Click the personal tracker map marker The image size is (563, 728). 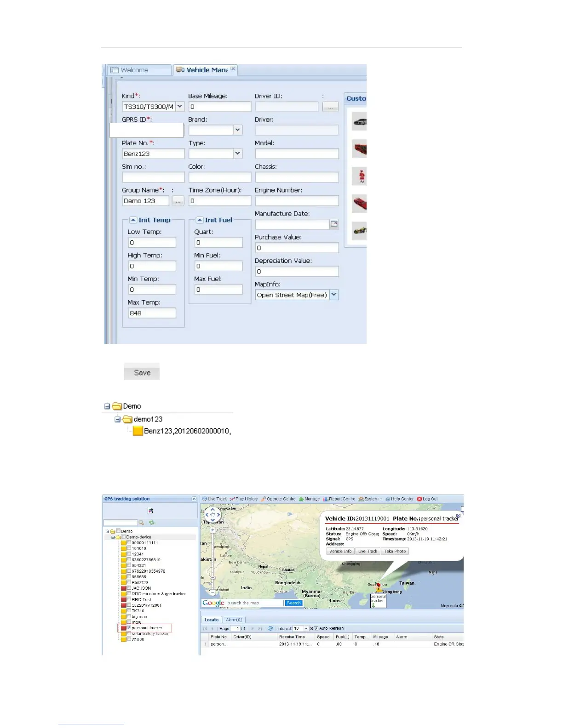point(379,588)
